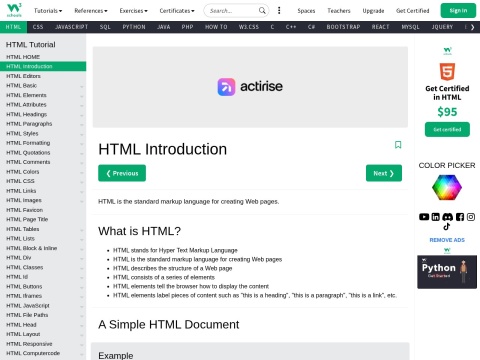The height and width of the screenshot is (360, 480).
Task: Open the three-dot menu icon
Action: [x=279, y=11]
